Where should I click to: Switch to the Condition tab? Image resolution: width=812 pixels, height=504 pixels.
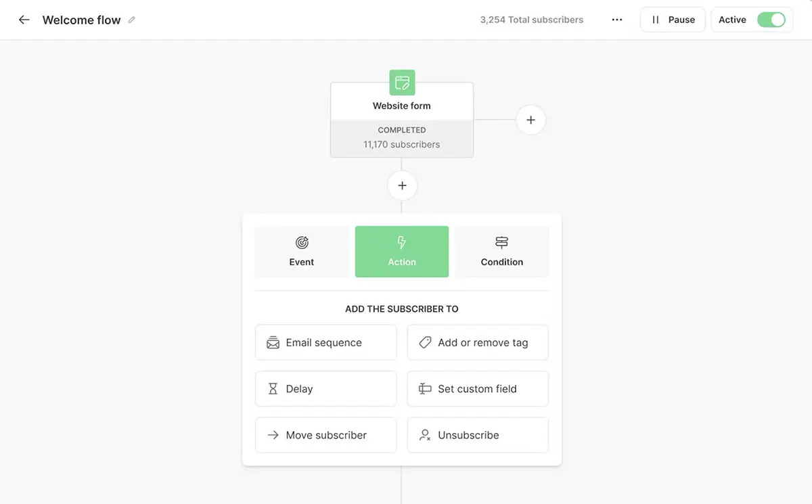click(501, 251)
